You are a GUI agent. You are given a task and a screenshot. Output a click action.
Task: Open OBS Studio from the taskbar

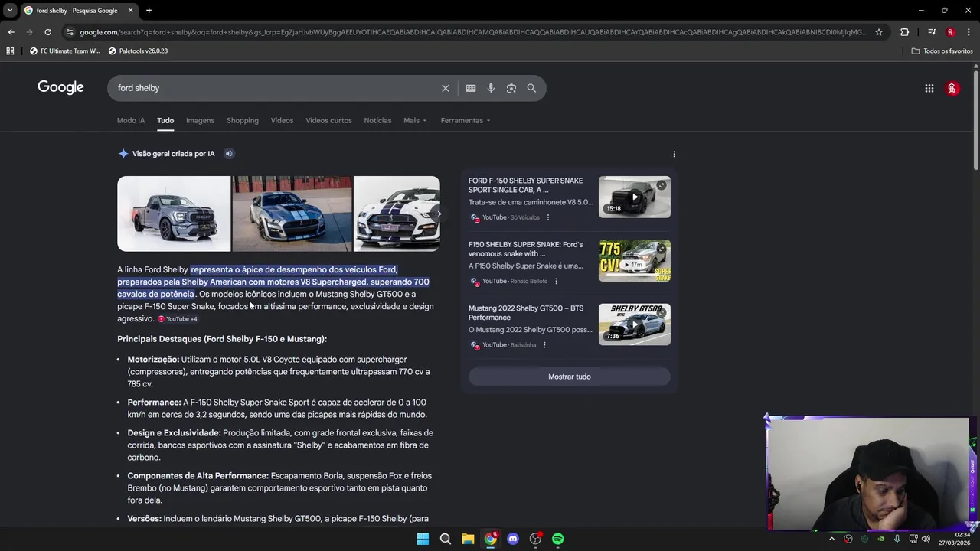coord(535,539)
